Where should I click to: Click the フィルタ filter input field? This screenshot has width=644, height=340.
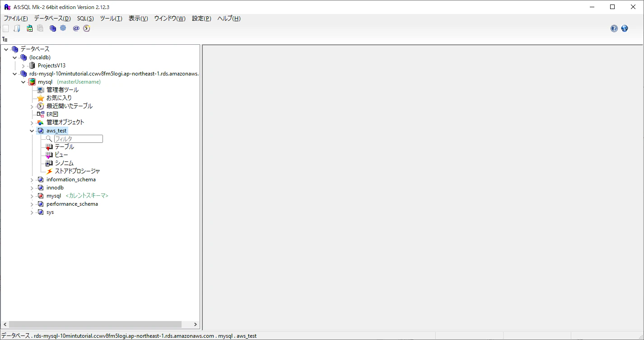click(x=79, y=139)
